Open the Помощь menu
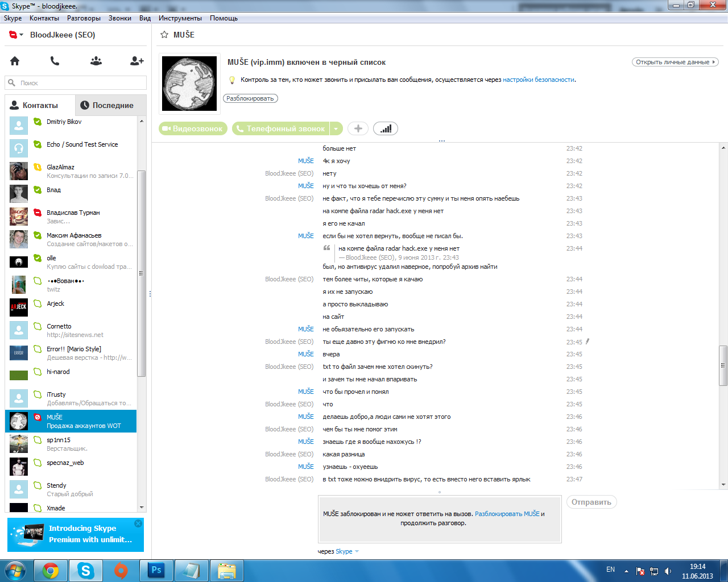 [x=224, y=18]
